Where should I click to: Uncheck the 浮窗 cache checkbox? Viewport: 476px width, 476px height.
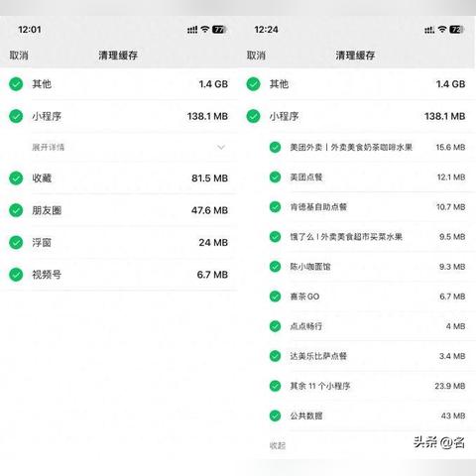[x=16, y=242]
